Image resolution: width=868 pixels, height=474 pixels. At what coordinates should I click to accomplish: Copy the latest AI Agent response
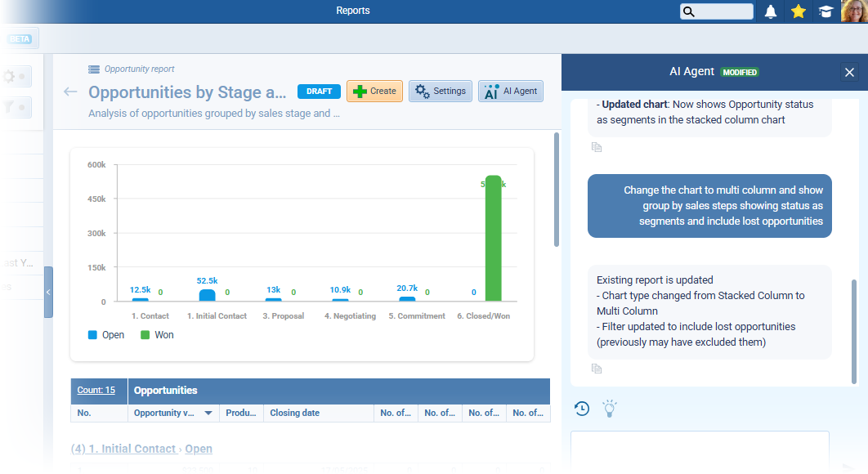(x=597, y=369)
